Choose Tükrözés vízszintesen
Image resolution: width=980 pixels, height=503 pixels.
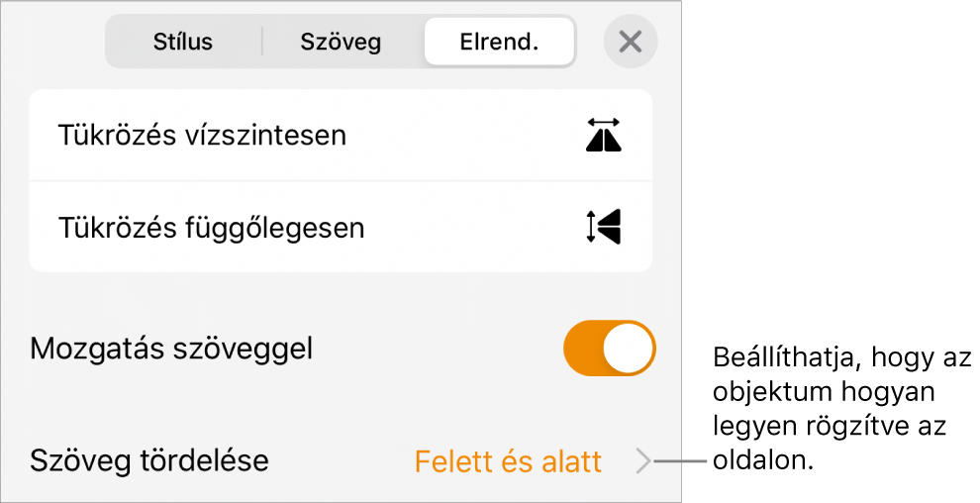click(202, 135)
